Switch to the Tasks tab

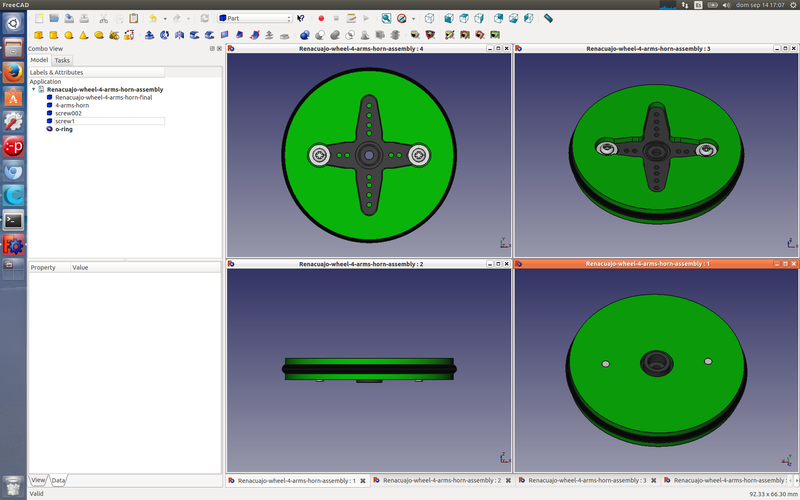(x=62, y=60)
